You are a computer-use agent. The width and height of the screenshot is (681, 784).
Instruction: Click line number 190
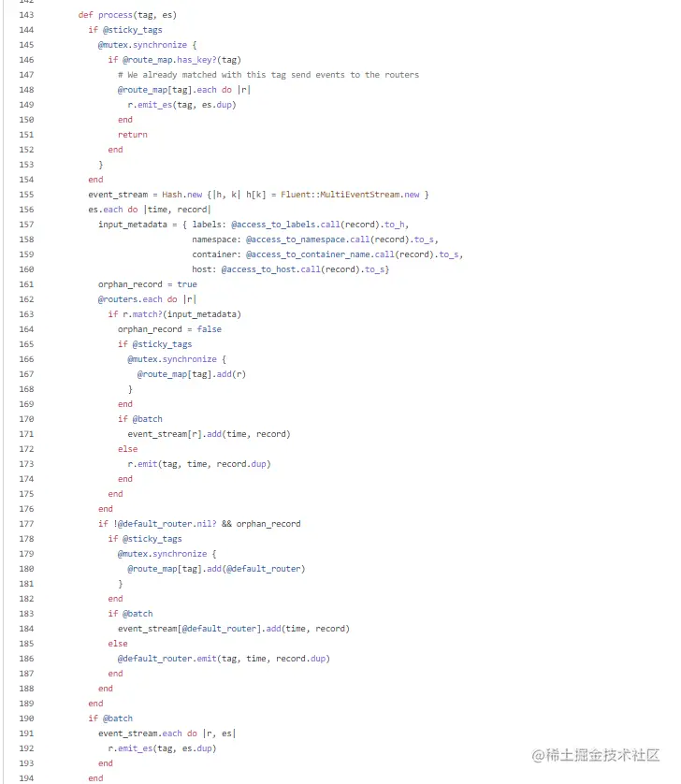(26, 719)
